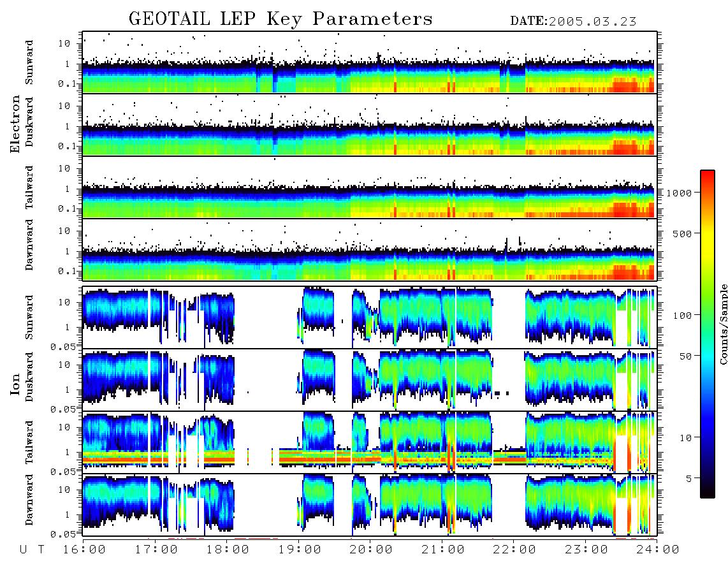The image size is (728, 561).
Task: Select the "18:00" time tick label
Action: [x=228, y=550]
